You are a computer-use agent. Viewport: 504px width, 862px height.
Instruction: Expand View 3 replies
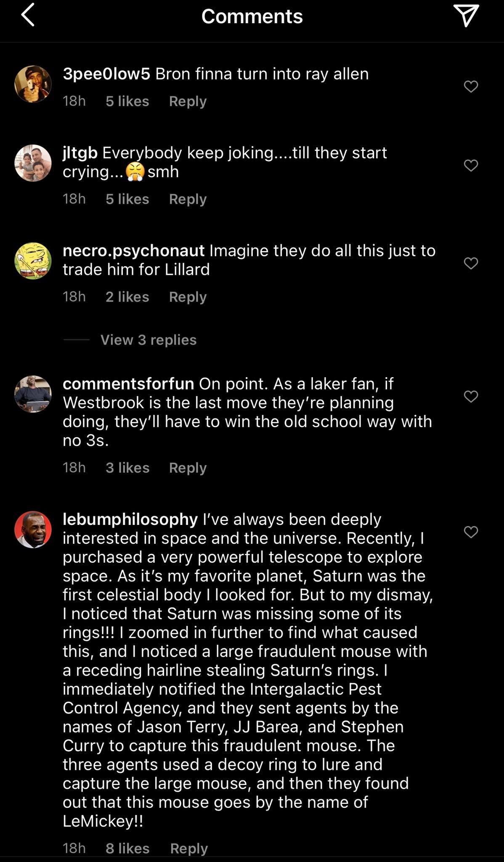(x=148, y=340)
